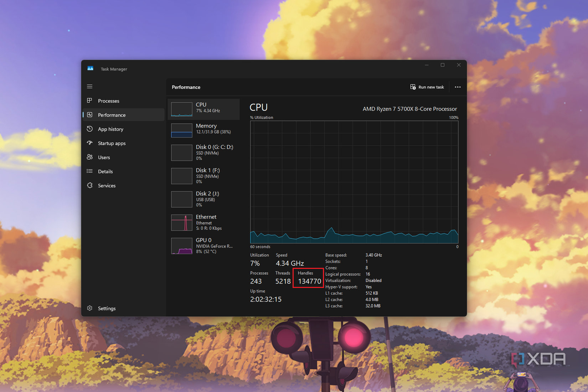The width and height of the screenshot is (588, 392).
Task: Click the Users people icon
Action: [x=90, y=157]
